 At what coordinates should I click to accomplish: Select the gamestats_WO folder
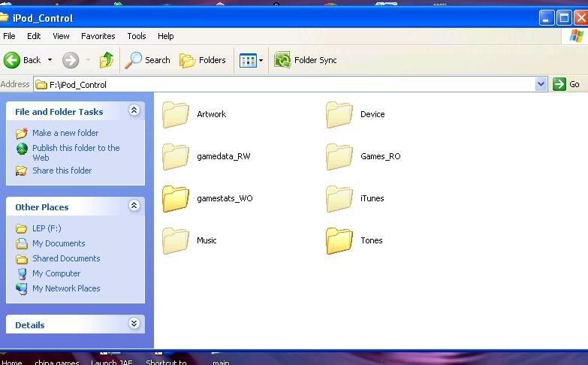click(176, 199)
